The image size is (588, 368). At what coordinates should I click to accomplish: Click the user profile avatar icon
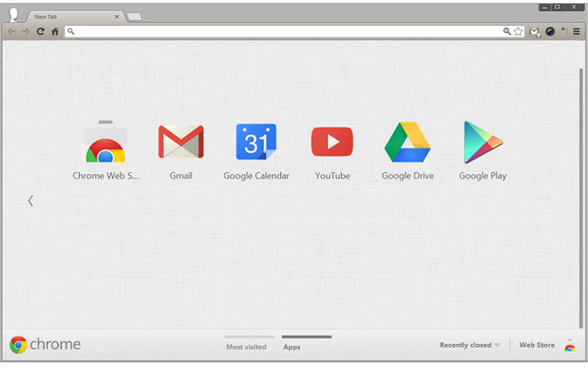coord(14,15)
